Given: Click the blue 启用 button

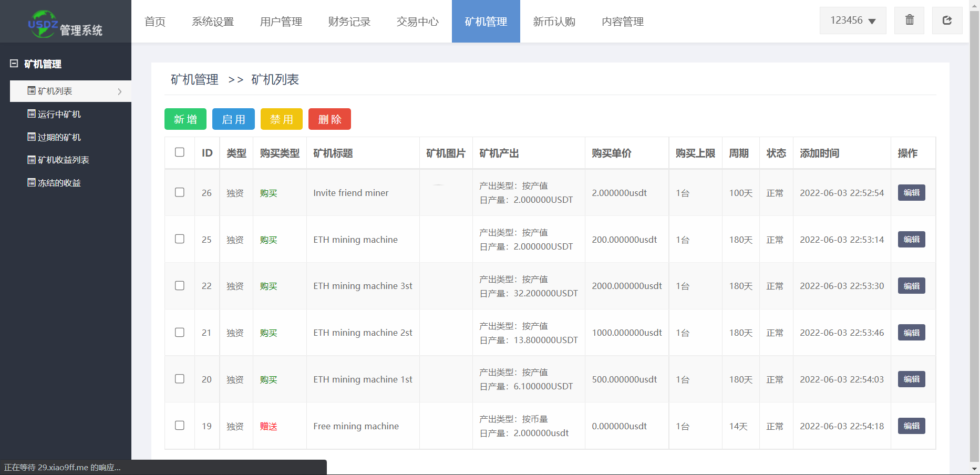Looking at the screenshot, I should (233, 119).
